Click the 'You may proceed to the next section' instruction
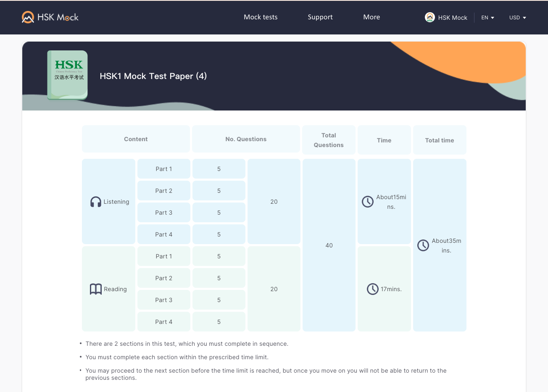Viewport: 548px width, 392px height. click(266, 374)
